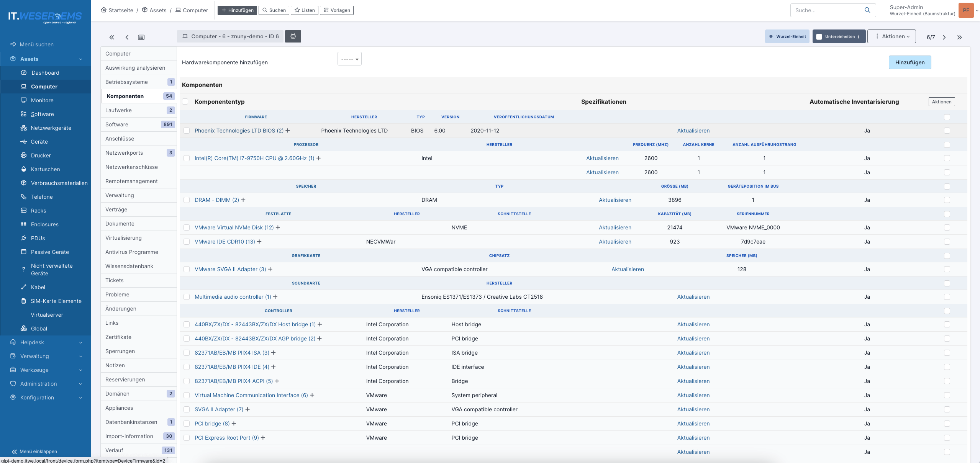
Task: Check the VMware Virtual NVMe Disk row
Action: pos(187,227)
